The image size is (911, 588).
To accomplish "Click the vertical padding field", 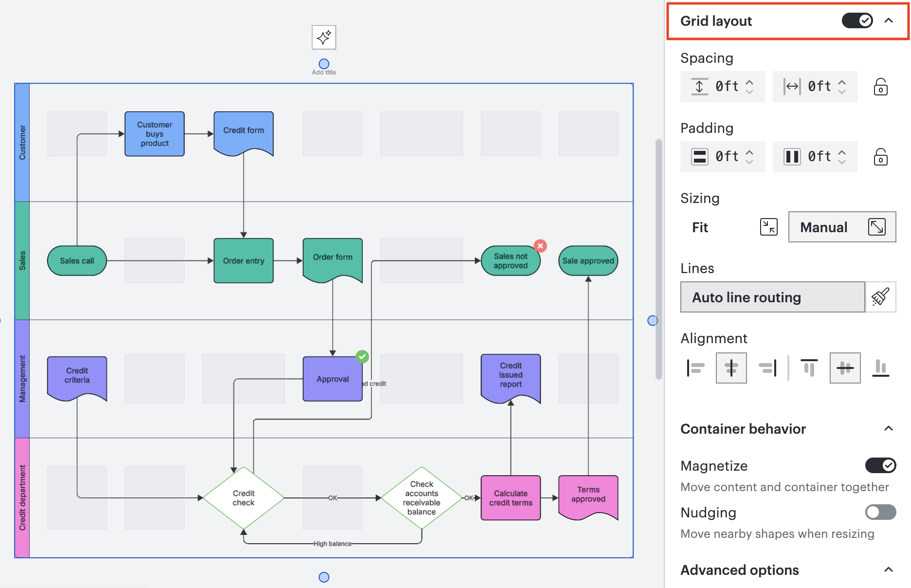I will click(722, 157).
